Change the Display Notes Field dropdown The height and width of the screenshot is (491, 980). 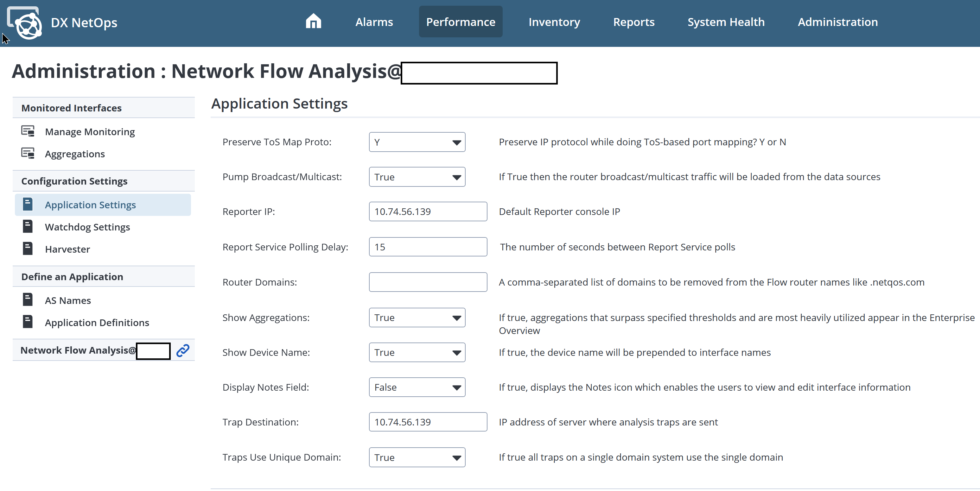coord(417,387)
